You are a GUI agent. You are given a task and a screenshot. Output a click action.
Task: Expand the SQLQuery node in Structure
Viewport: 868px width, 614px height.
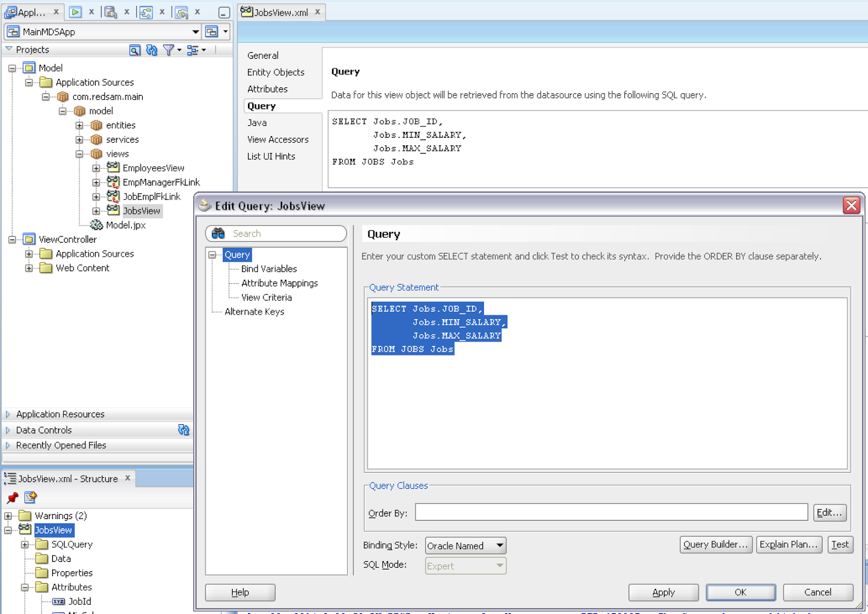pos(25,545)
